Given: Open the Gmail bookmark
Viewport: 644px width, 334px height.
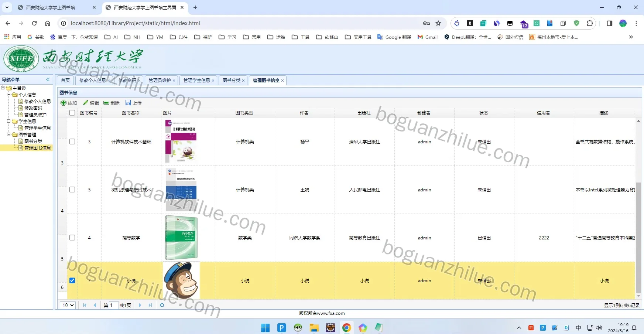Looking at the screenshot, I should pos(428,37).
